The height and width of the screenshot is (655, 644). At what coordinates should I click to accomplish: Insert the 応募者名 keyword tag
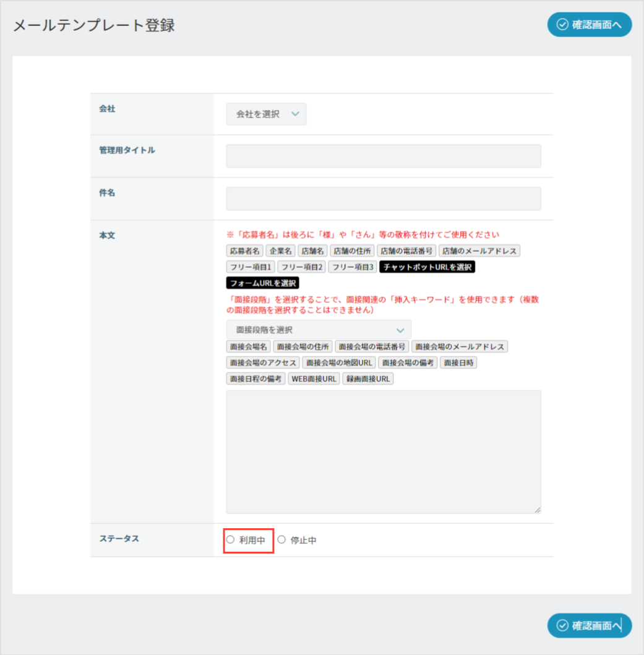point(244,251)
